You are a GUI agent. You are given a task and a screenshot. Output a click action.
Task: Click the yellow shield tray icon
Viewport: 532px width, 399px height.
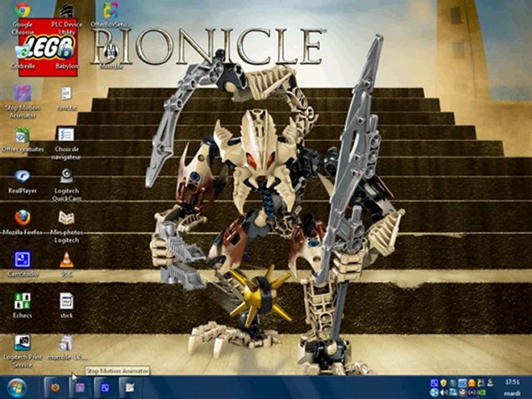coord(443,383)
